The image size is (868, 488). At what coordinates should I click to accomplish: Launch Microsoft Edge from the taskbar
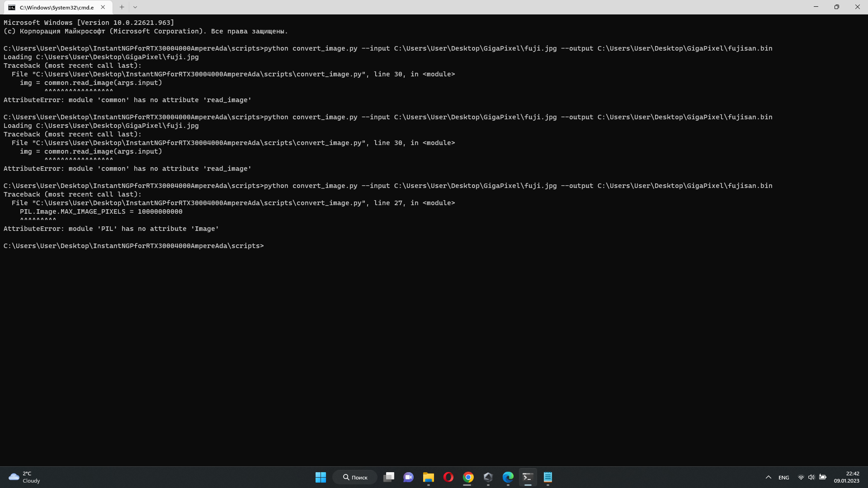pos(508,477)
